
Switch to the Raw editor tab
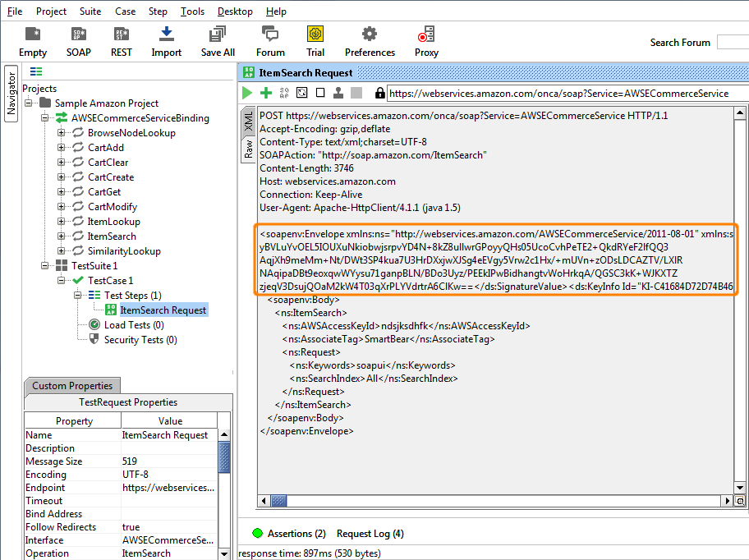tap(248, 149)
